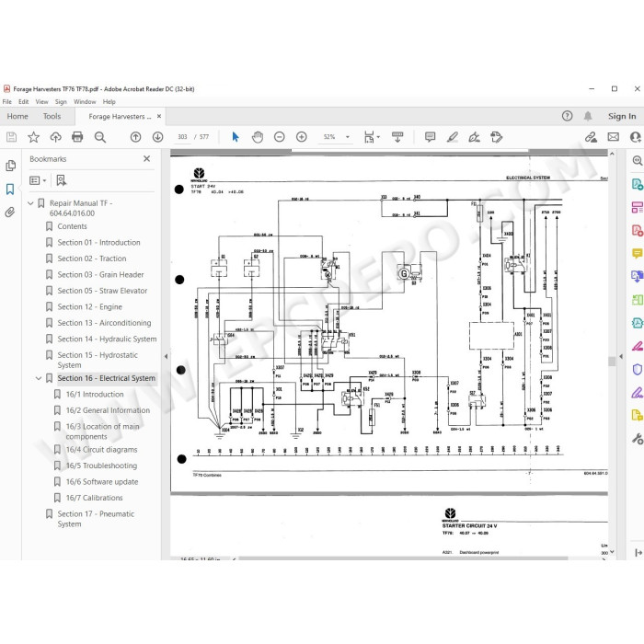Add a new bookmark icon

click(62, 180)
